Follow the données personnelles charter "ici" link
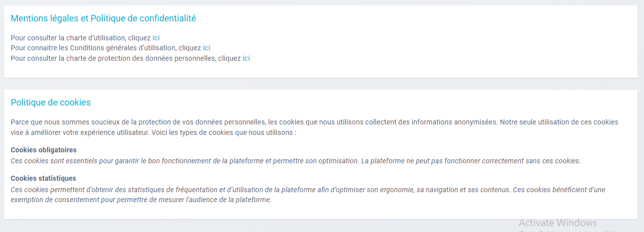Image resolution: width=644 pixels, height=232 pixels. (x=246, y=59)
